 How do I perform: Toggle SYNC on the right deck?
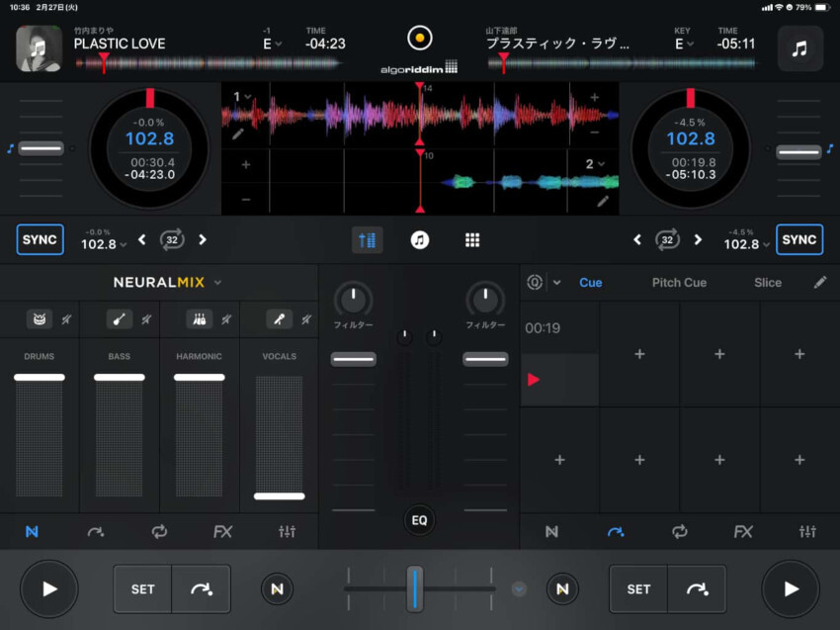point(798,239)
